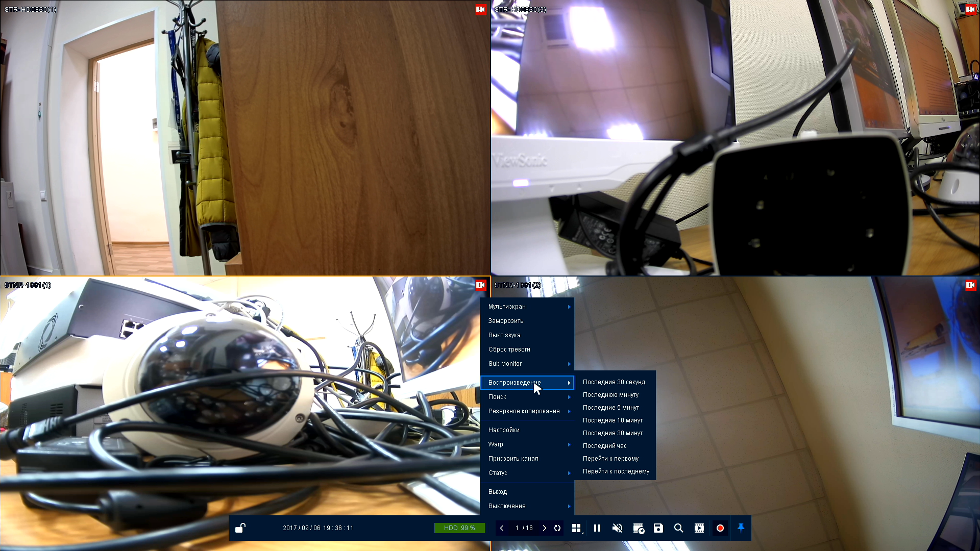Select Последние 5 минут playback option
980x551 pixels.
click(x=611, y=408)
